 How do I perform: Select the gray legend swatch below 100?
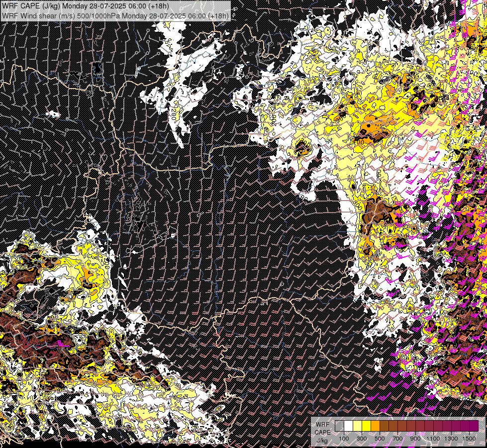click(339, 426)
